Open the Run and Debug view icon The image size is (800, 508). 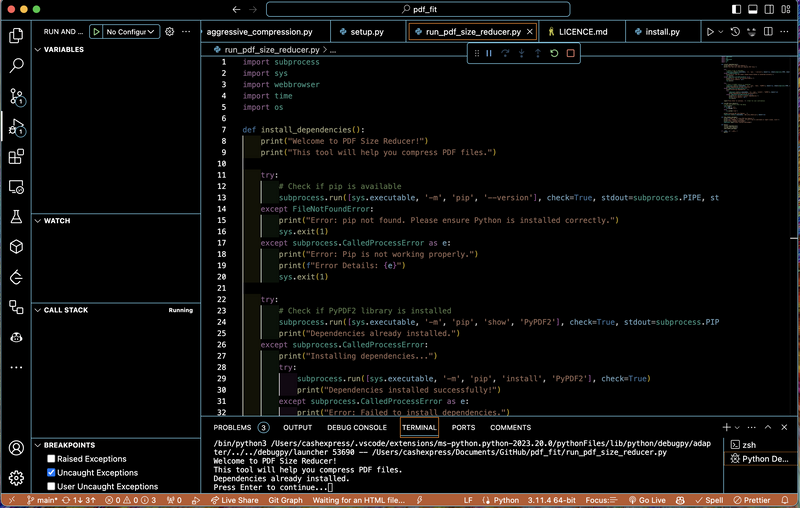pos(16,126)
